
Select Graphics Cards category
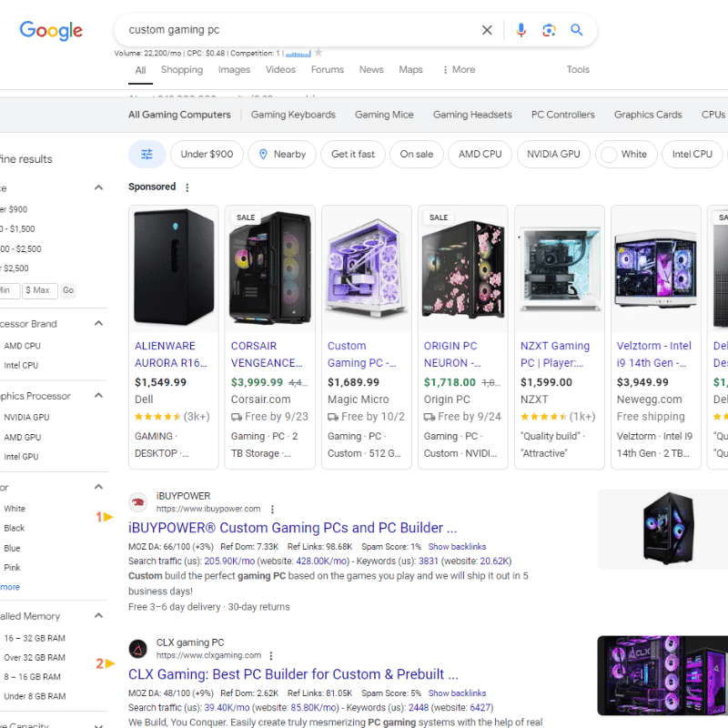tap(648, 115)
